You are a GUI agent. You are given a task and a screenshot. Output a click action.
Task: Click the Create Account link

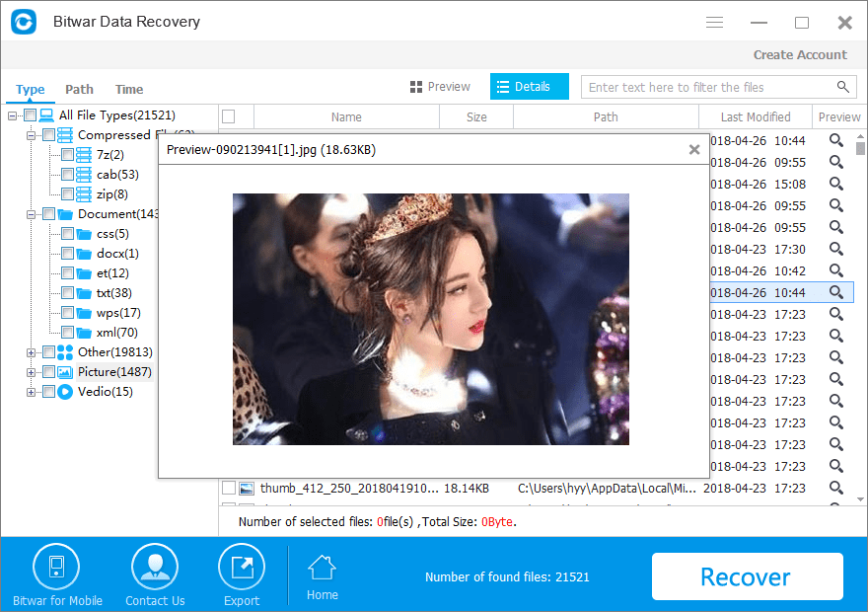pyautogui.click(x=800, y=55)
